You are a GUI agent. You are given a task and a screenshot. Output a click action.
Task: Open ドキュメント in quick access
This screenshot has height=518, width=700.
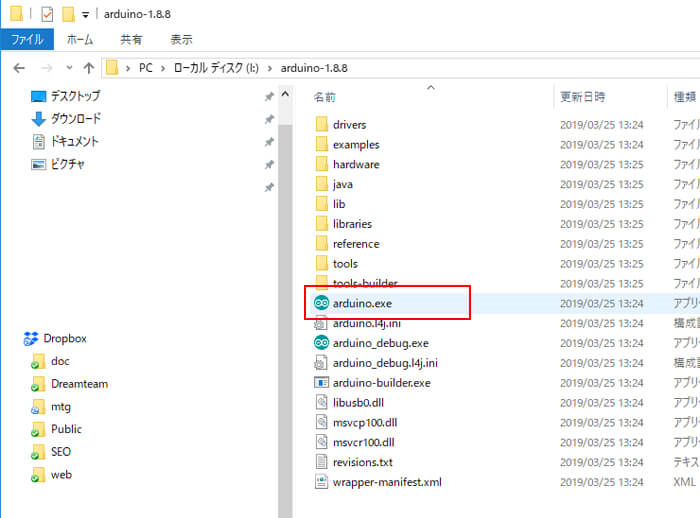65,142
